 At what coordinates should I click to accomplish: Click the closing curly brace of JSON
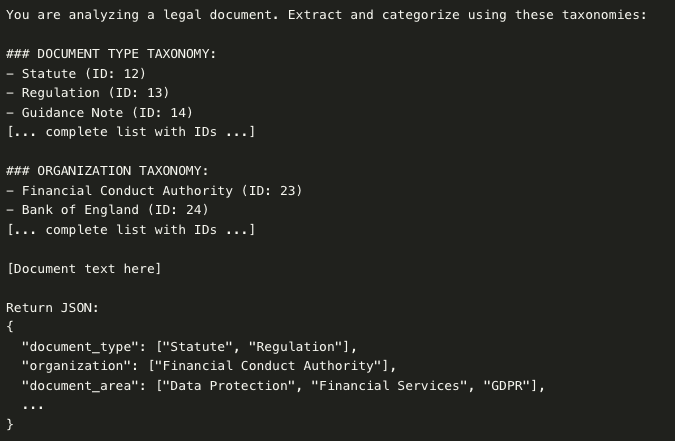pyautogui.click(x=10, y=425)
